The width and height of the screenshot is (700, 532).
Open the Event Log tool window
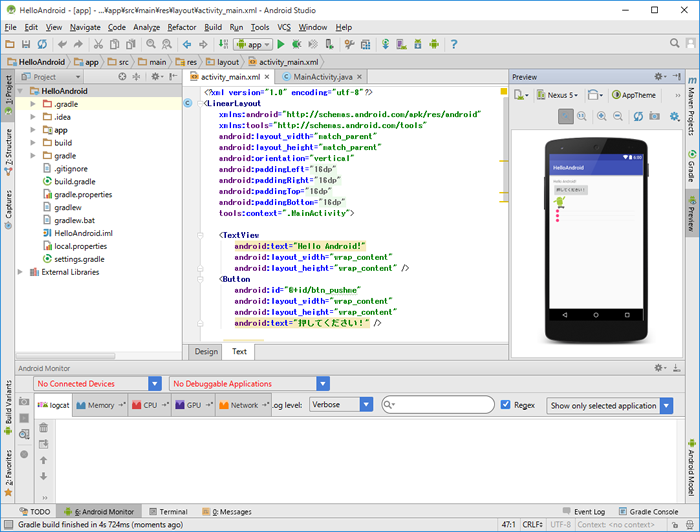(x=584, y=511)
